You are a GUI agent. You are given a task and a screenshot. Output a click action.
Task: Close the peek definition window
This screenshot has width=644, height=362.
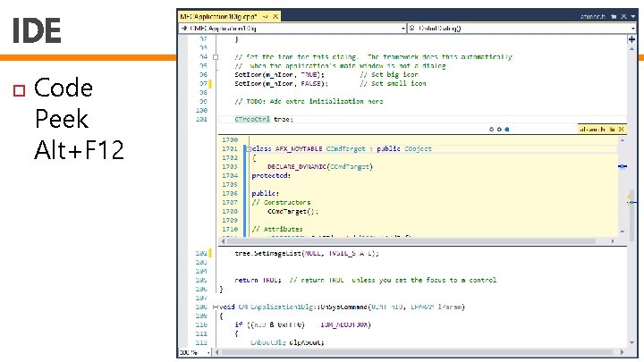click(x=622, y=130)
